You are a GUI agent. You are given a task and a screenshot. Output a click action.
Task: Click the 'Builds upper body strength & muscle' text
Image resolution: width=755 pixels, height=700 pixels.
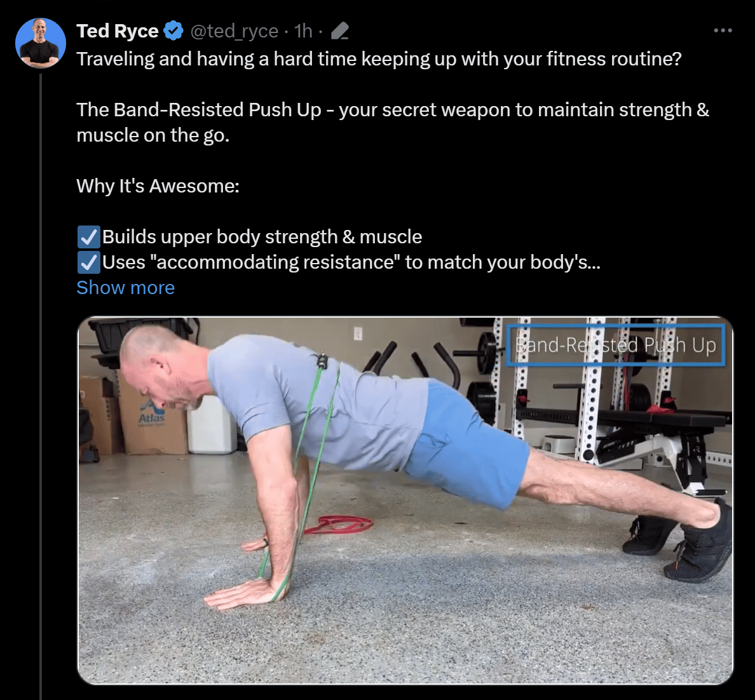[x=262, y=237]
